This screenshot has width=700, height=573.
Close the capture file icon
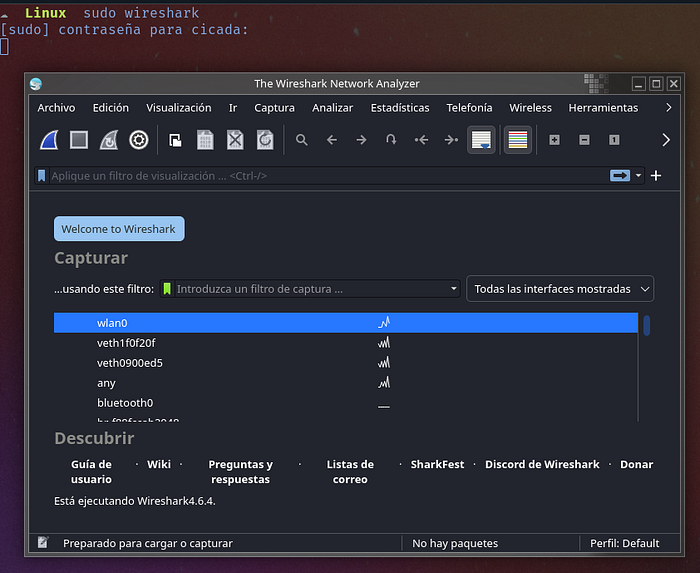click(235, 140)
